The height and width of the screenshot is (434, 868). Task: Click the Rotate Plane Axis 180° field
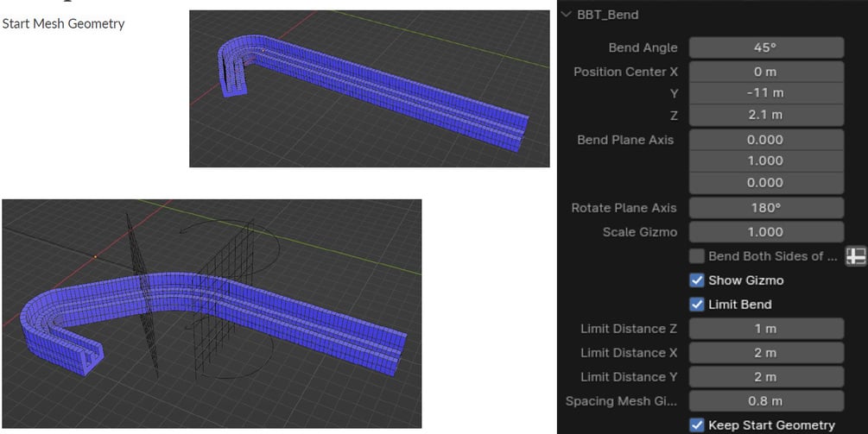[x=766, y=208]
